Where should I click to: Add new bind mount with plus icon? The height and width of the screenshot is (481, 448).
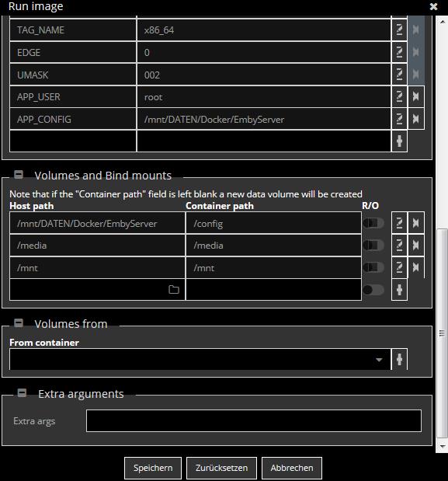click(399, 290)
